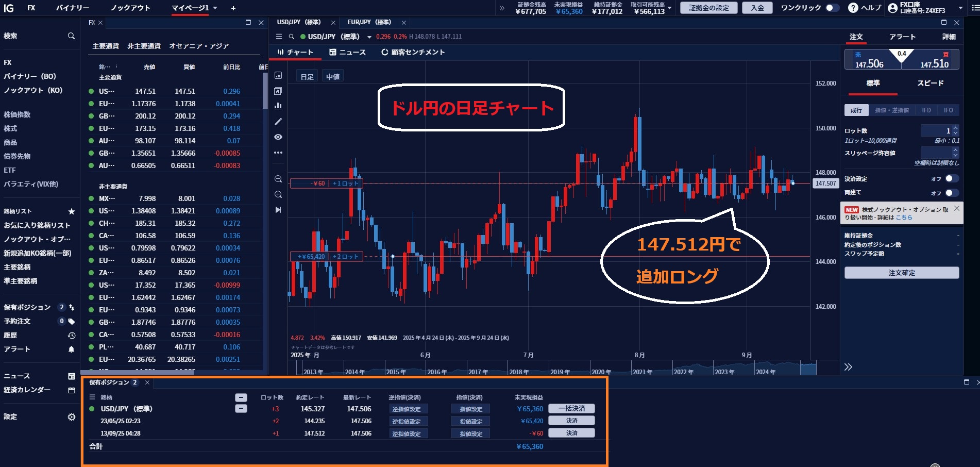Open 保有ポジション arrows icon in sidebar
The height and width of the screenshot is (467, 980).
[72, 307]
